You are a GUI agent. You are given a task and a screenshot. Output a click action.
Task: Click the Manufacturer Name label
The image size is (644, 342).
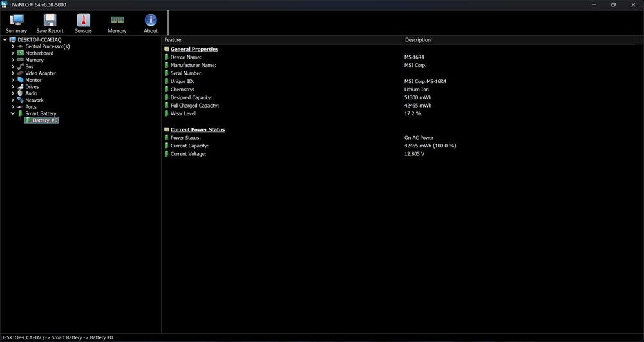193,65
